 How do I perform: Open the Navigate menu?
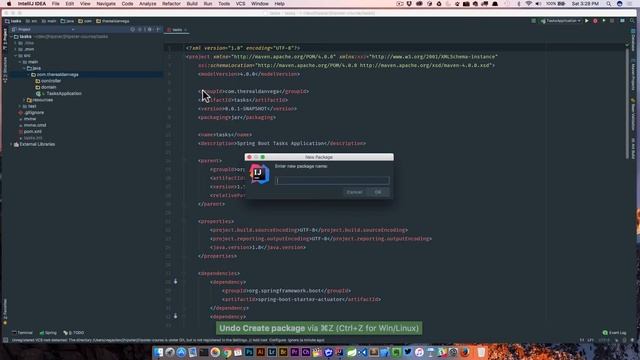coord(106,4)
